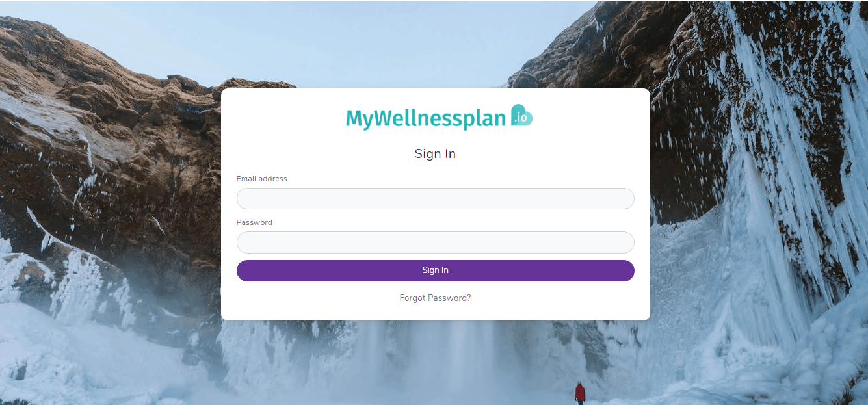Select the "My" part of the logo

360,119
